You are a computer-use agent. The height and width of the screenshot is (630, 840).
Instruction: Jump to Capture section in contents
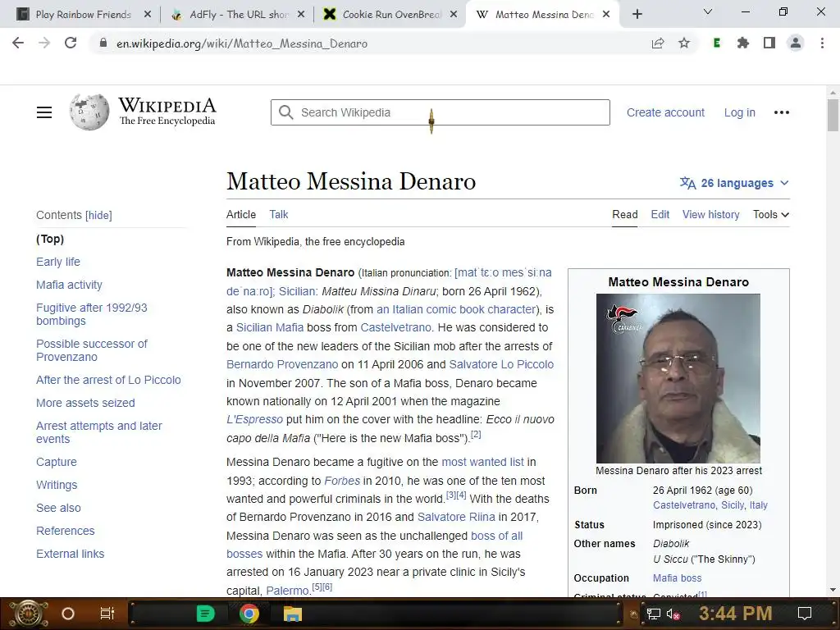point(57,462)
